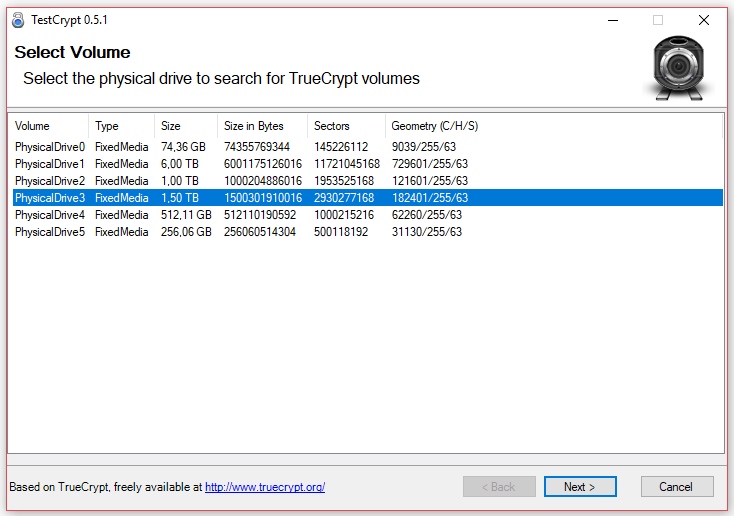734x516 pixels.
Task: Click the 512,11 GB size cell
Action: [x=186, y=215]
